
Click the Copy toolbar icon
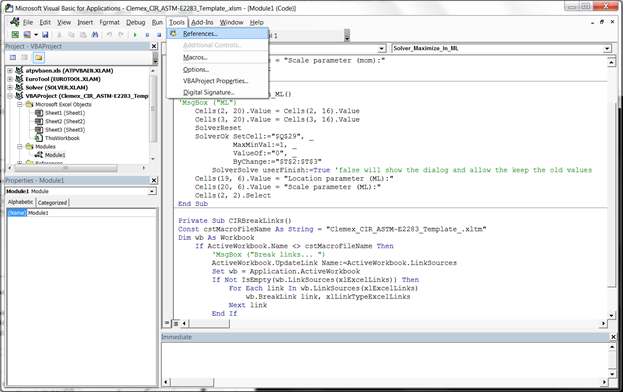coord(71,35)
